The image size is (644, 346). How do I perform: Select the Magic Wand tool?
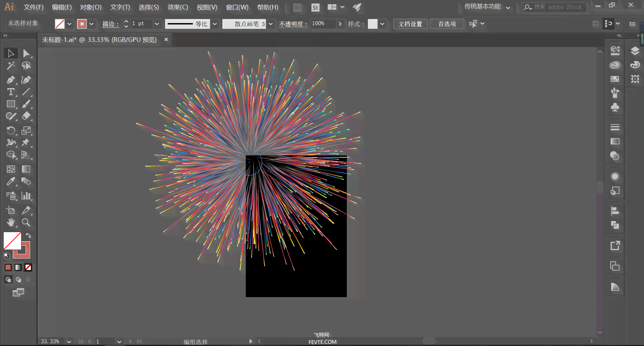(11, 66)
